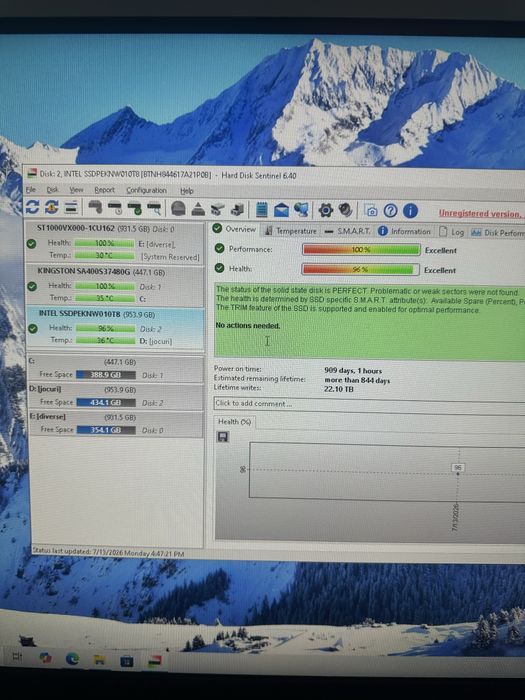Viewport: 525px width, 700px height.
Task: Select the INTEL SSDPEKNW010T8 disk entry
Action: (115, 328)
